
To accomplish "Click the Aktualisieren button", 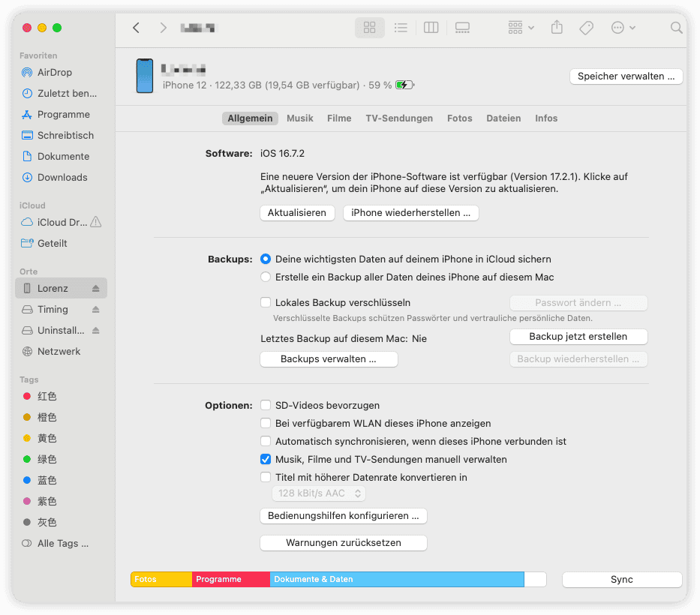I will (x=297, y=213).
